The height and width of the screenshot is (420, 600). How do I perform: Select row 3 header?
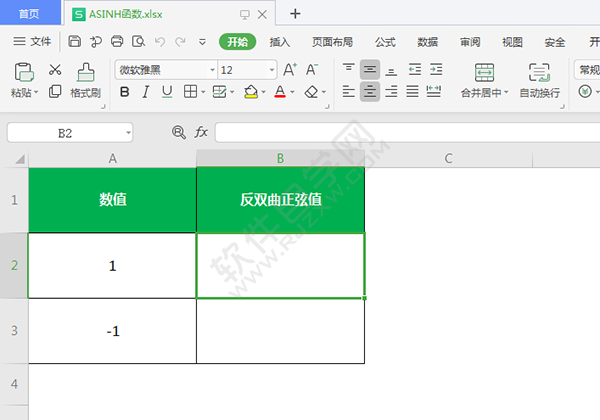tap(14, 330)
